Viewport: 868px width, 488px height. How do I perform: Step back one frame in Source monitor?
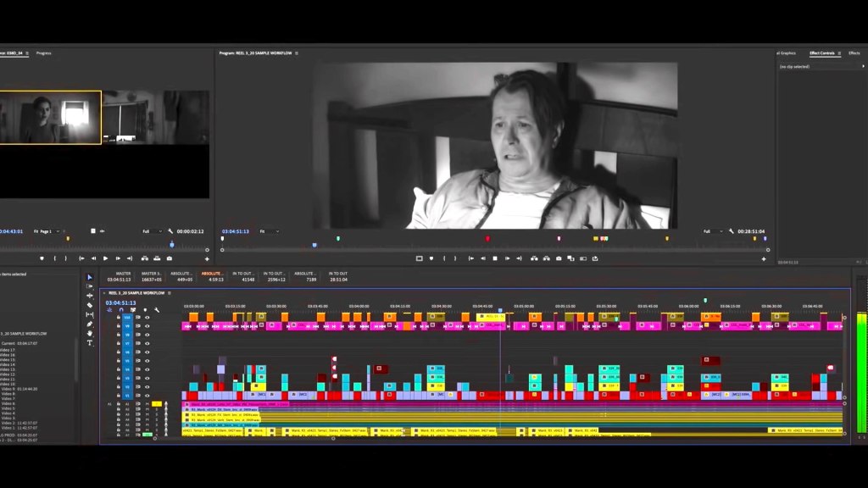(x=93, y=258)
